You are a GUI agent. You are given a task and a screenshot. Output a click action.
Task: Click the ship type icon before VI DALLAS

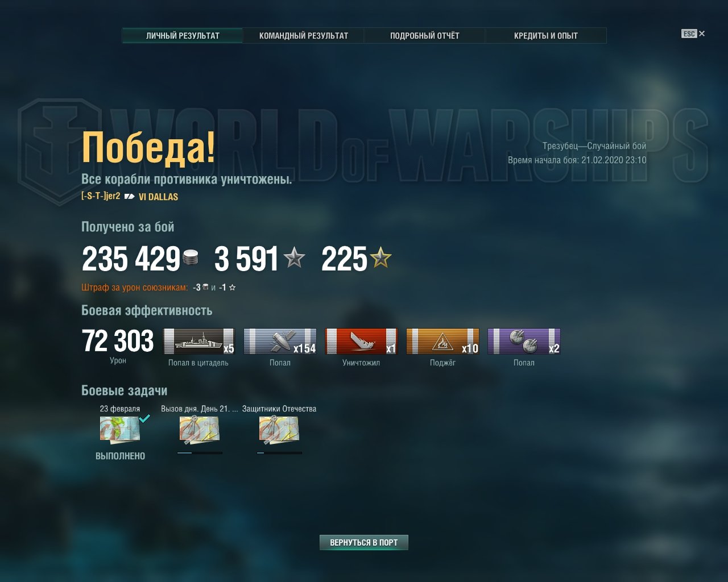130,197
